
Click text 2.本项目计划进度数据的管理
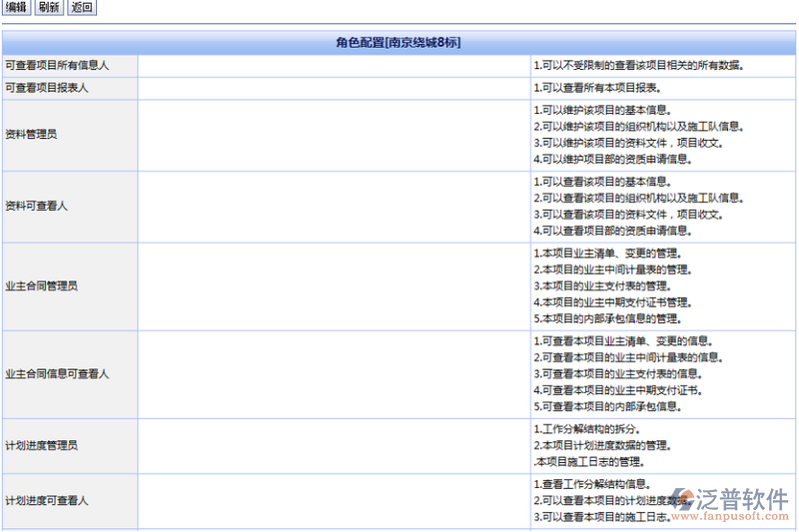tap(603, 445)
